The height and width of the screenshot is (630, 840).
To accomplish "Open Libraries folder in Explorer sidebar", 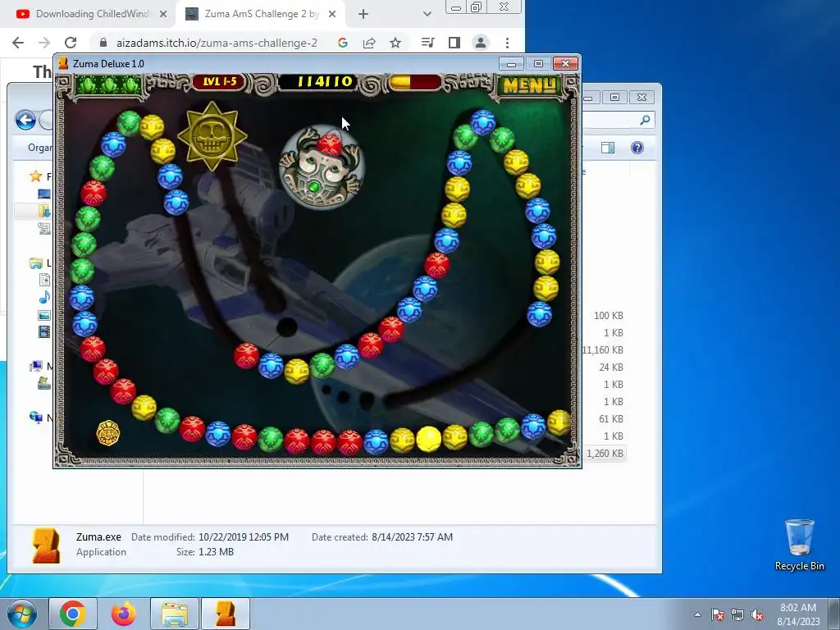I will pos(36,263).
